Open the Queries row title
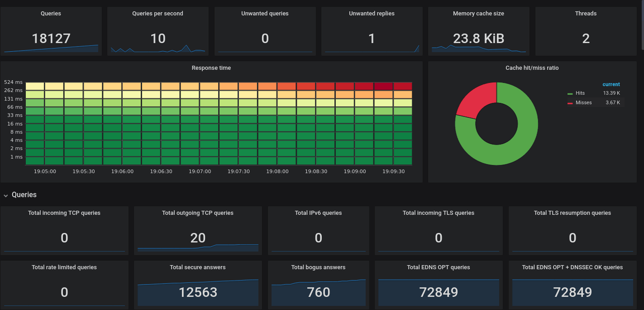Screen dimensions: 644x310 [x=24, y=195]
